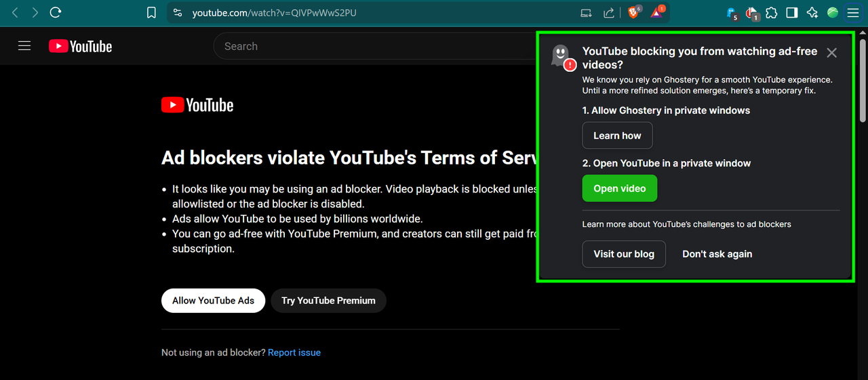Open the Ghostery extension showing badge 5
This screenshot has width=868, height=380.
(732, 13)
